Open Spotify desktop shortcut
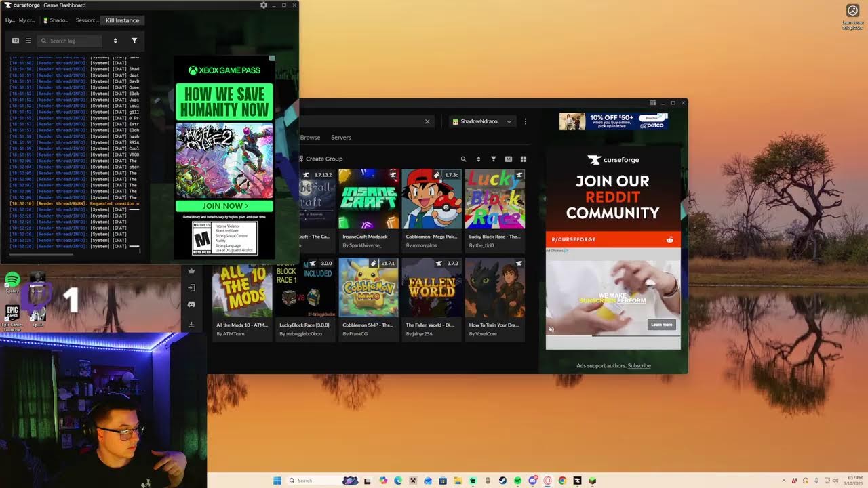The height and width of the screenshot is (488, 868). click(12, 283)
